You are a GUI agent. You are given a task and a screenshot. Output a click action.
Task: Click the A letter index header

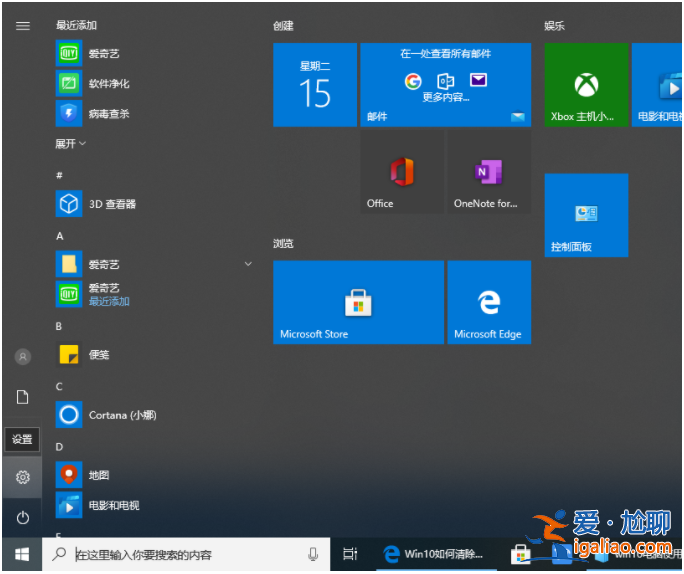pyautogui.click(x=59, y=236)
